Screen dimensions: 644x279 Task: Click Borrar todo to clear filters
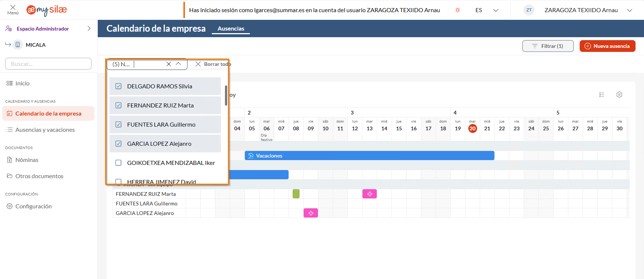click(213, 64)
